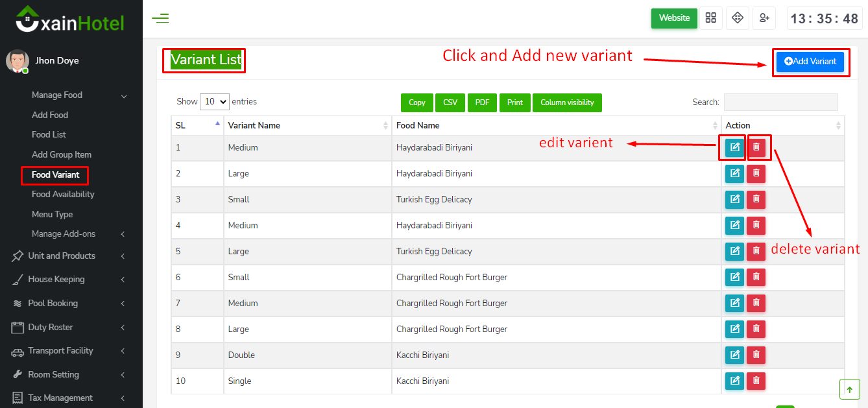
Task: Delete the Small Turkish Egg Delicacy variant
Action: pyautogui.click(x=756, y=199)
